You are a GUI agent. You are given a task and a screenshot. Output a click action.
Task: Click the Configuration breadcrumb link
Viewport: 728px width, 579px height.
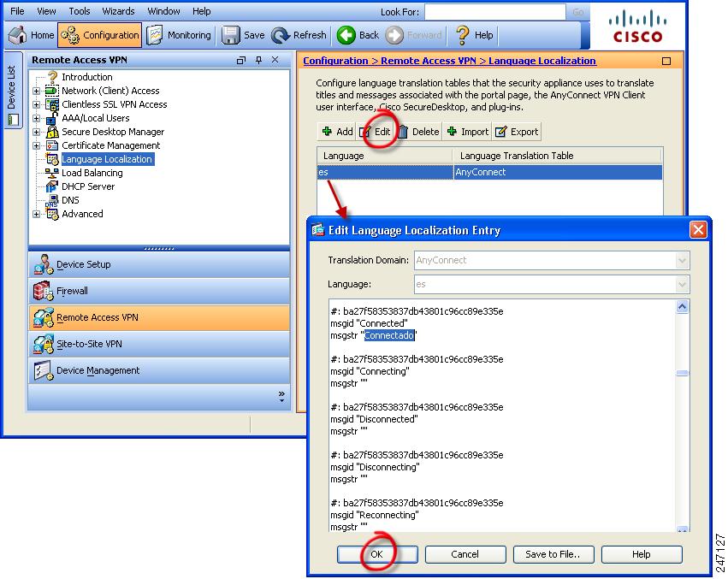click(335, 61)
